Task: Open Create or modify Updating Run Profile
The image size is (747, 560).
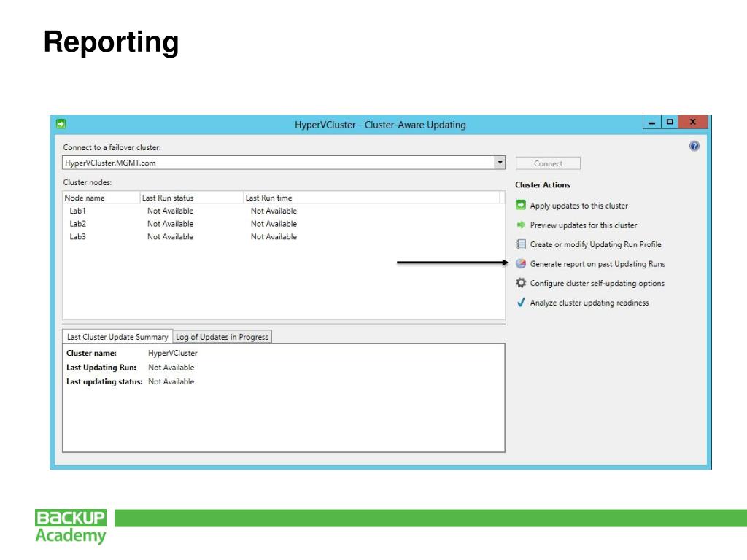Action: (x=595, y=245)
